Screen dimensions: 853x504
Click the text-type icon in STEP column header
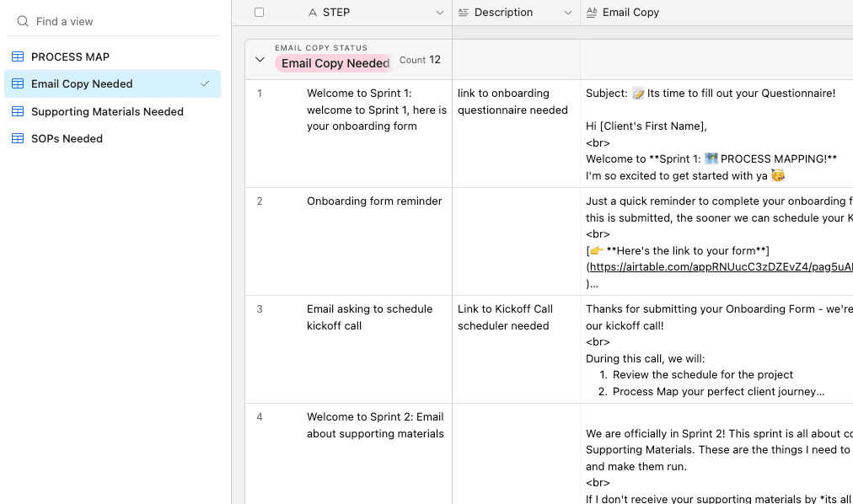[x=312, y=13]
